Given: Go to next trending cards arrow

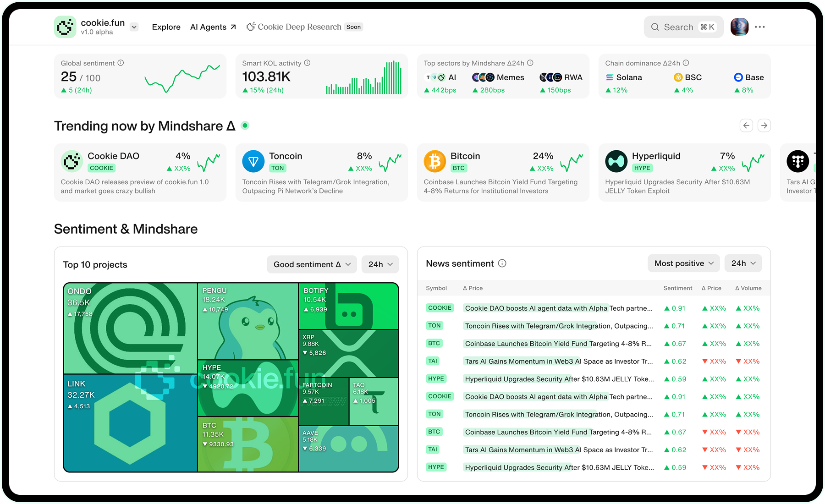Looking at the screenshot, I should pos(764,126).
